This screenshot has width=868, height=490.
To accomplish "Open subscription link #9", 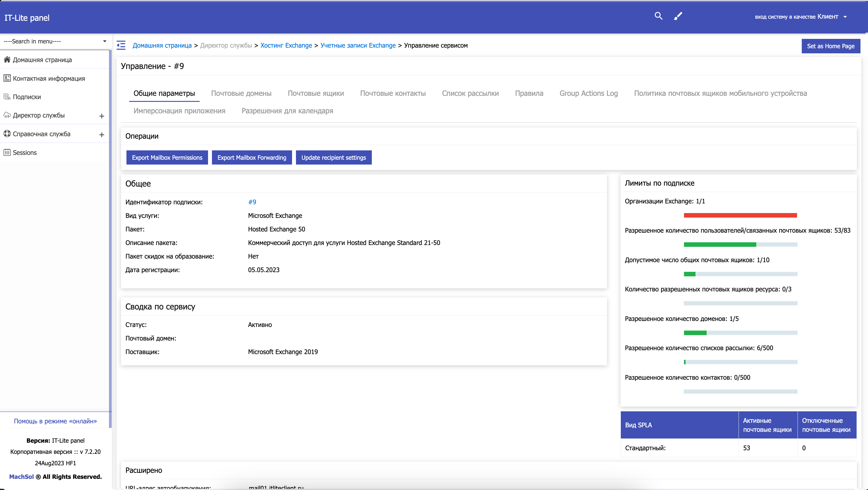I will [252, 202].
